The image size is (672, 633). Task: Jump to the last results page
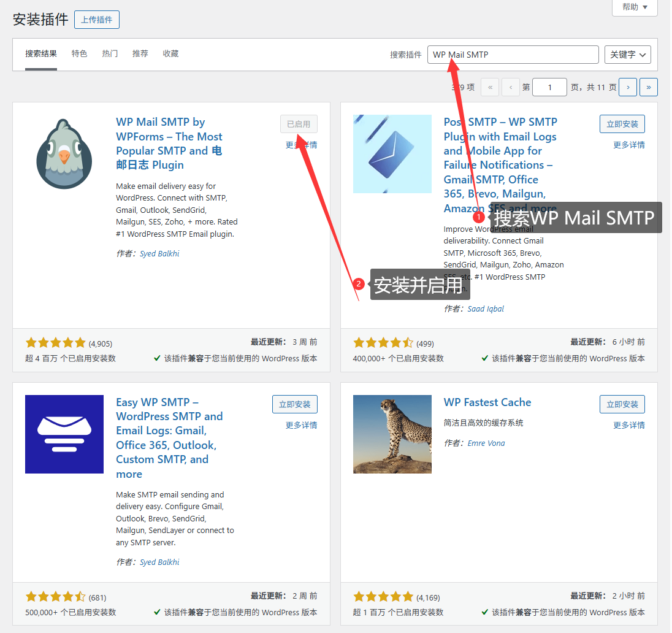point(649,88)
